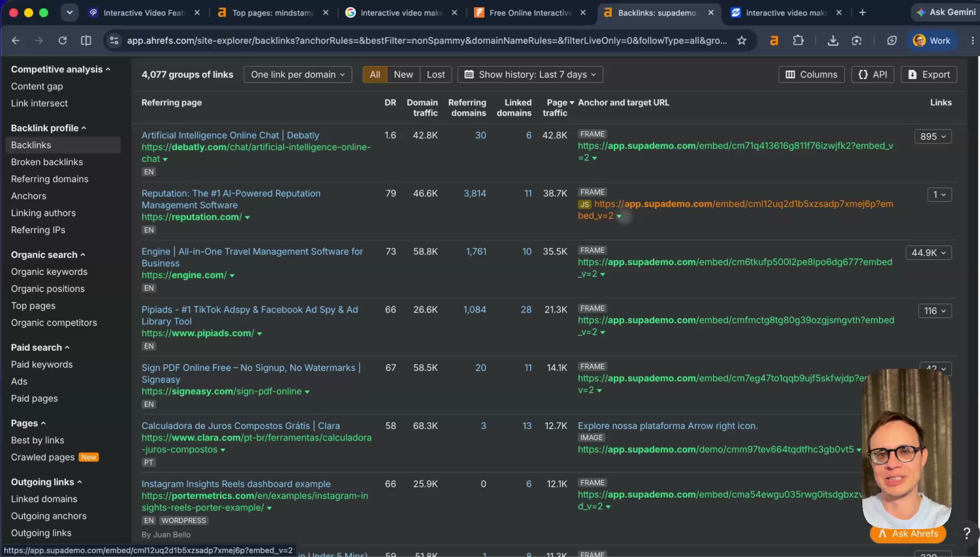Collapse the Pages sidebar section
Image resolution: width=980 pixels, height=557 pixels.
pos(28,423)
